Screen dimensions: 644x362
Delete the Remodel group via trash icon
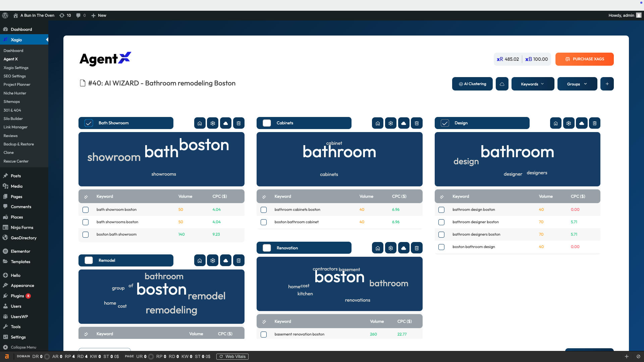[x=238, y=260]
